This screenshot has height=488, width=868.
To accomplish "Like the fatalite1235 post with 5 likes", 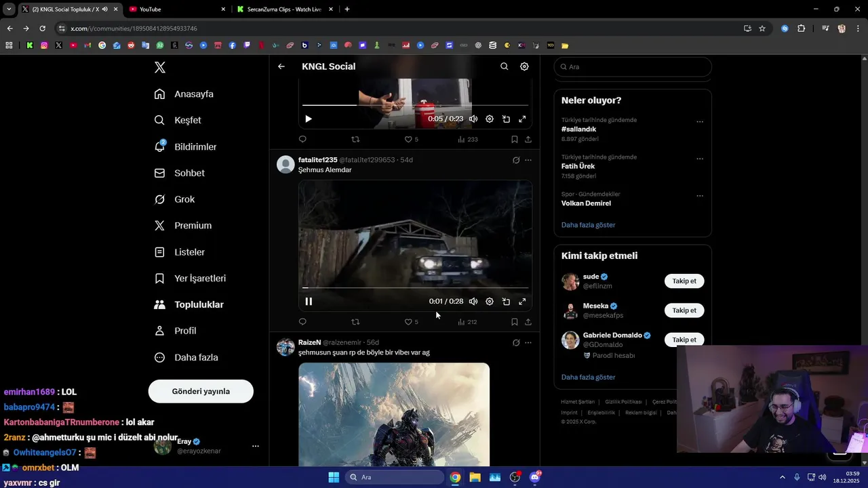I will click(x=411, y=322).
